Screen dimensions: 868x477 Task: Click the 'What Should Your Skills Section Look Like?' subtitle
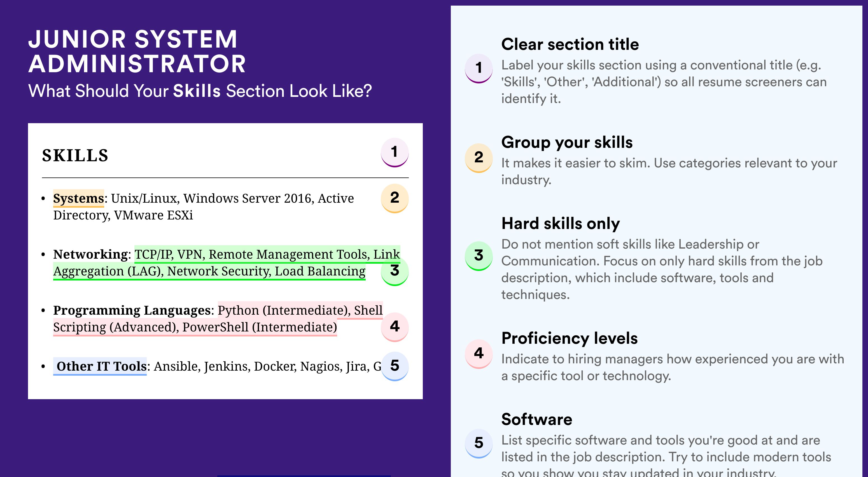coord(200,91)
